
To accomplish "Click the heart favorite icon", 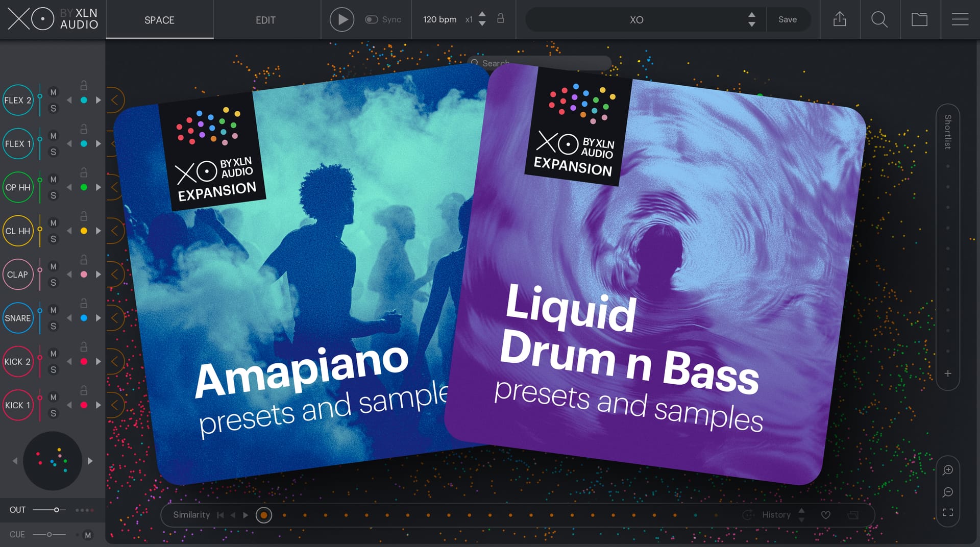I will [825, 515].
